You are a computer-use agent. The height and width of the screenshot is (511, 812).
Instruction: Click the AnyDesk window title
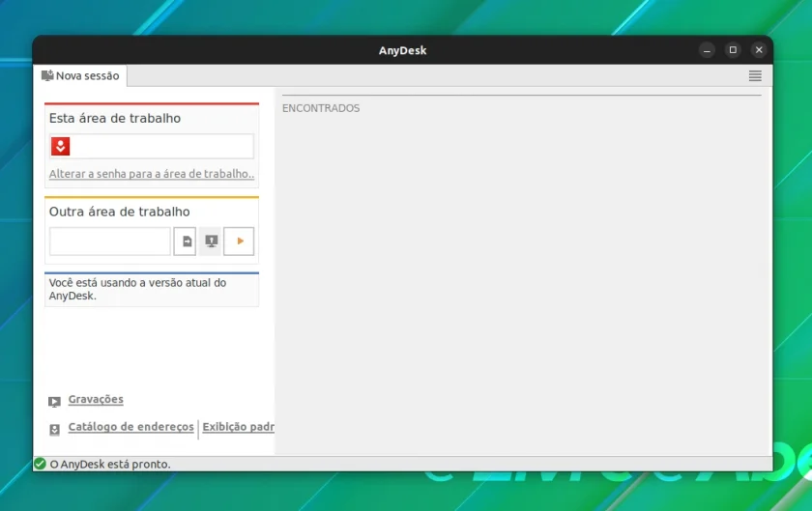click(402, 51)
